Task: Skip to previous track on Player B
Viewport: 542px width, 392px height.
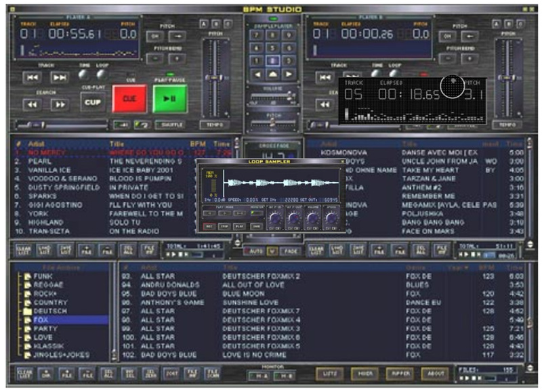Action: click(x=325, y=77)
